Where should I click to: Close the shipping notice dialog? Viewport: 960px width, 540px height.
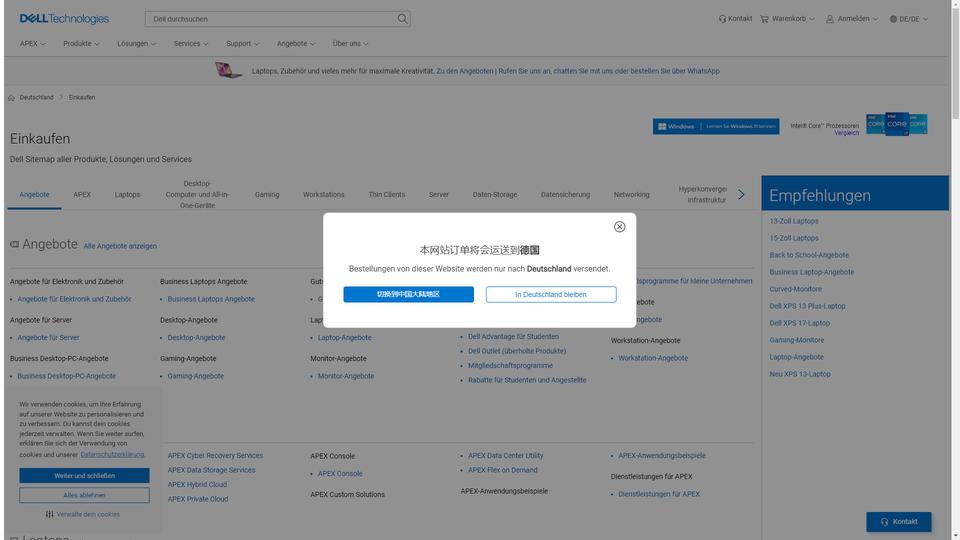click(x=619, y=227)
